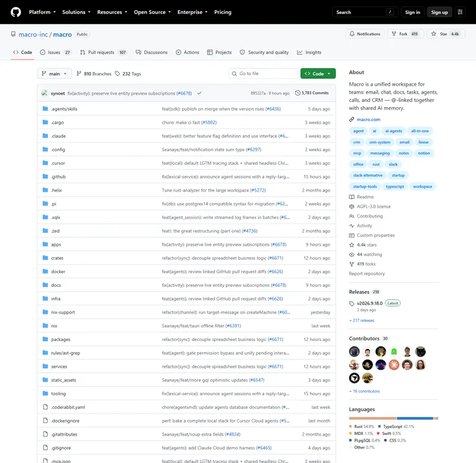This screenshot has width=476, height=463.
Task: Show the + 16 contributors link
Action: [x=364, y=391]
